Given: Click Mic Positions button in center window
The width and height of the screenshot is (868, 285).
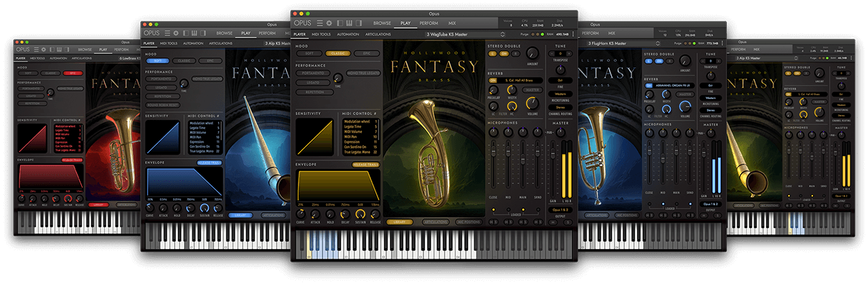Looking at the screenshot, I should [x=469, y=222].
